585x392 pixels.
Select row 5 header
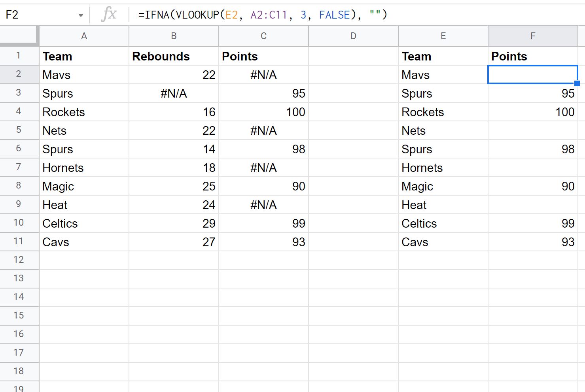19,130
